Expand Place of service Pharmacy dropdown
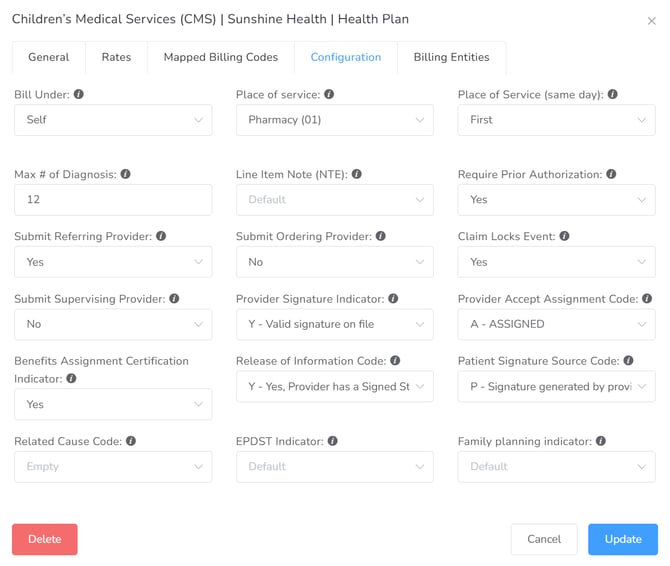Image resolution: width=670 pixels, height=566 pixels. click(x=335, y=120)
